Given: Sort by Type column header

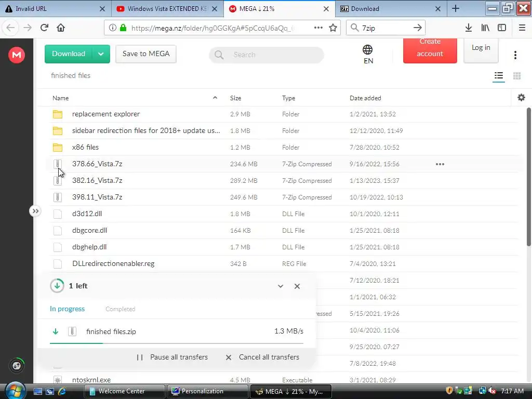Looking at the screenshot, I should tap(288, 98).
